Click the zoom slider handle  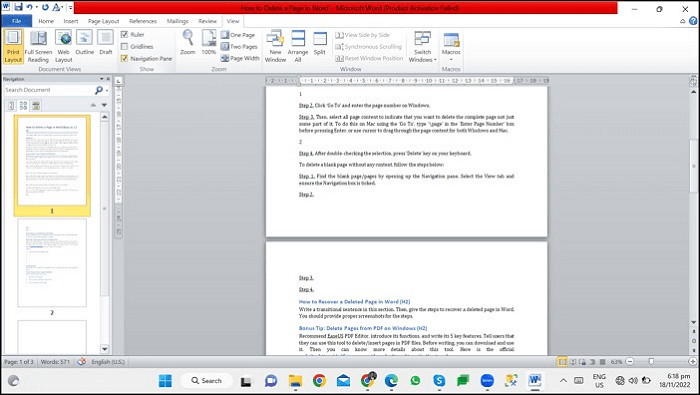[x=651, y=362]
